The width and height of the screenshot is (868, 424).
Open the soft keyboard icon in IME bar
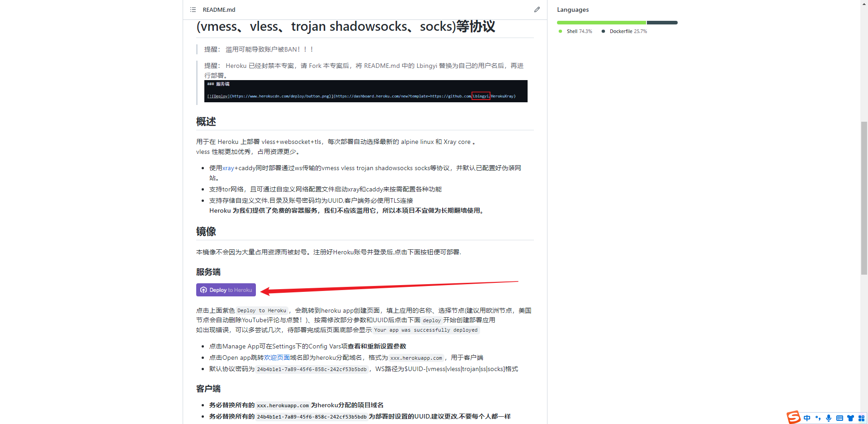coord(840,418)
